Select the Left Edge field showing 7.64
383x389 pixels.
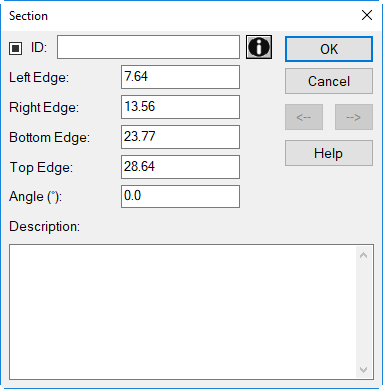[180, 77]
